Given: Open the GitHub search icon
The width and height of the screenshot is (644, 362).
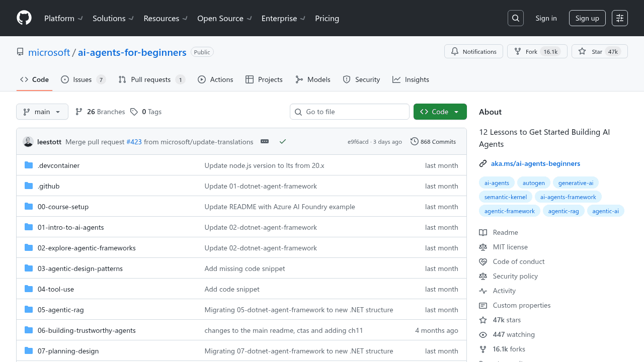Looking at the screenshot, I should pyautogui.click(x=515, y=18).
